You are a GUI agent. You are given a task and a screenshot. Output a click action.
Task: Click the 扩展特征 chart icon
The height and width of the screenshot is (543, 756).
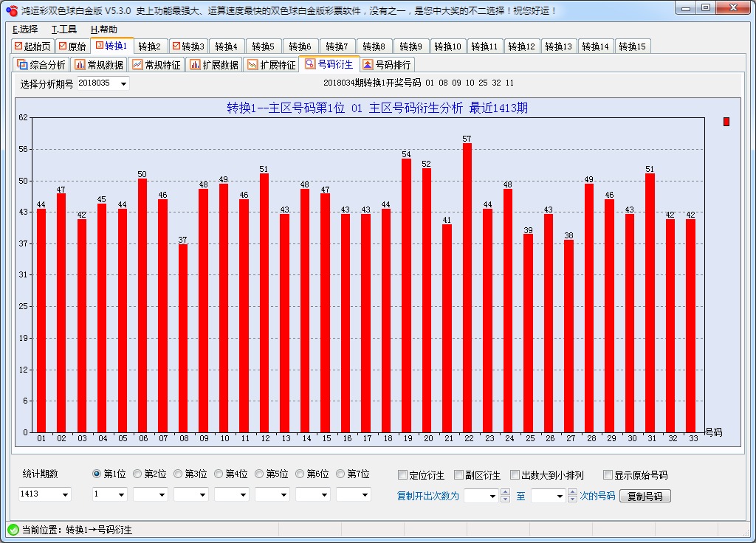coord(252,65)
